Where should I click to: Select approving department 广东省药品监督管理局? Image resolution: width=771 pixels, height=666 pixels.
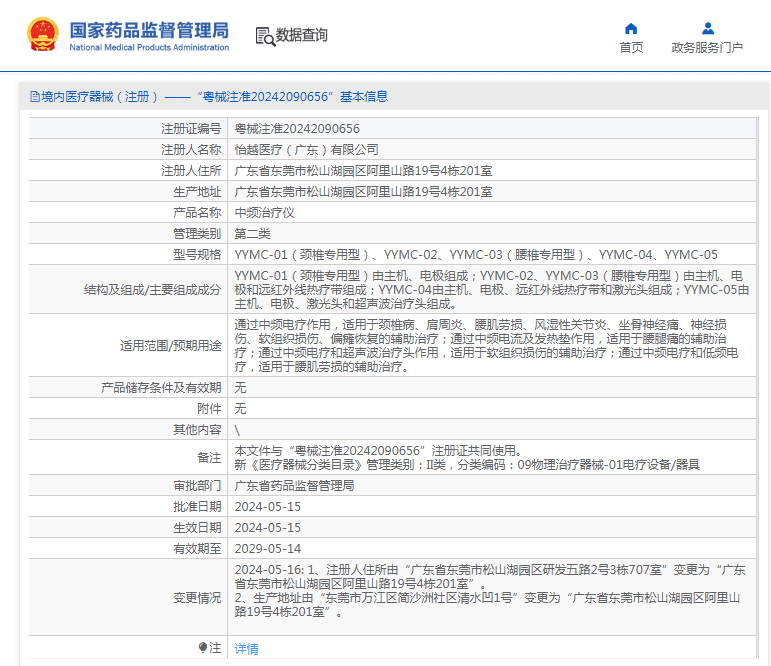pyautogui.click(x=295, y=486)
